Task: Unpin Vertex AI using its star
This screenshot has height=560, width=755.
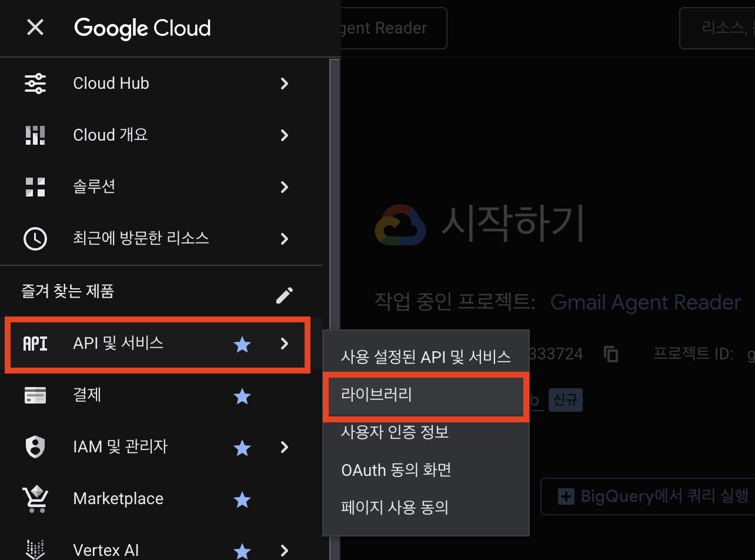Action: coord(242,551)
